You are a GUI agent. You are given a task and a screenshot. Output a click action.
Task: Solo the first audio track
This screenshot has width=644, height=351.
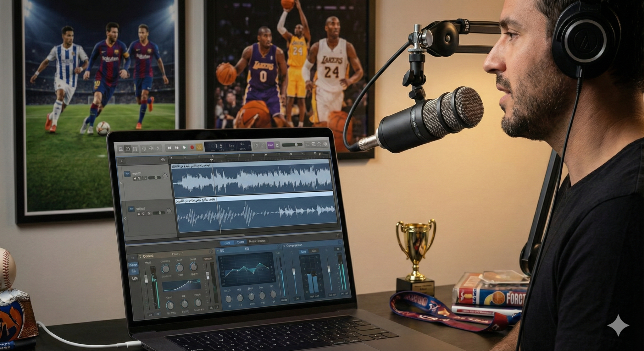[x=139, y=178]
